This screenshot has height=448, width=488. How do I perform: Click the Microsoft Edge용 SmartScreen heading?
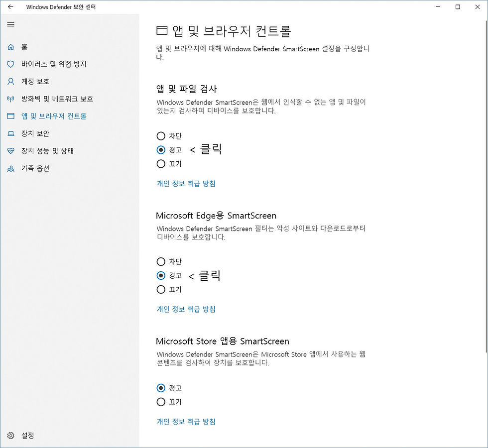click(216, 216)
